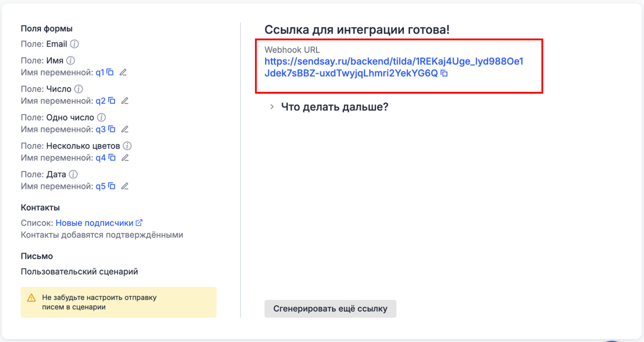This screenshot has height=342, width=644.
Task: Click the Письмо section heading
Action: tap(37, 256)
